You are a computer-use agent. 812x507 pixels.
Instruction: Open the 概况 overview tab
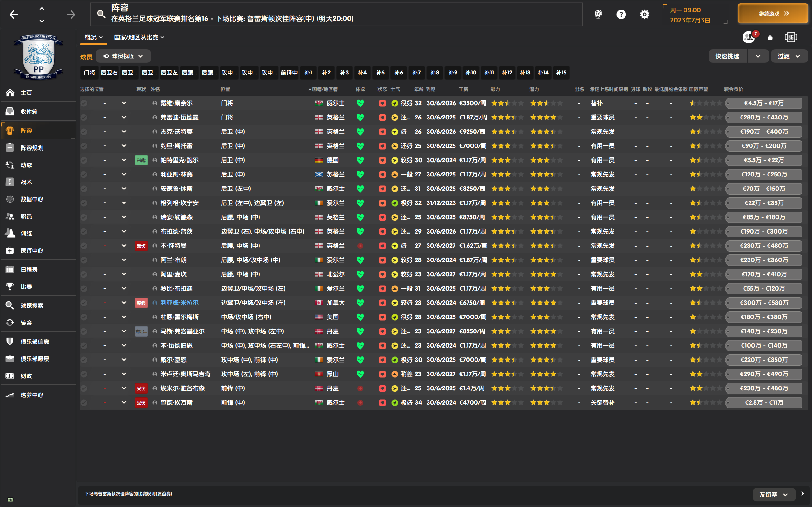[x=93, y=37]
